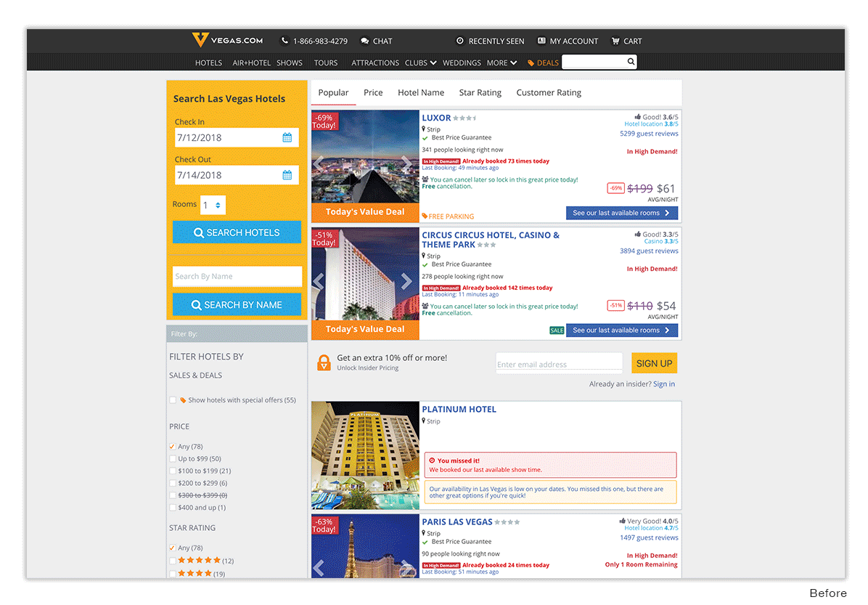This screenshot has width=868, height=605.
Task: Click the Check Out calendar icon
Action: (x=287, y=175)
